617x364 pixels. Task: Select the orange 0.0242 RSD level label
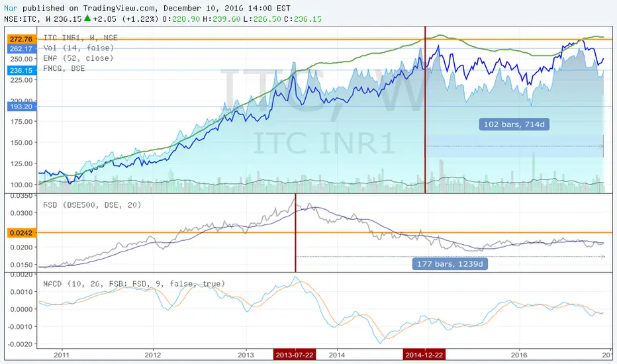click(22, 233)
